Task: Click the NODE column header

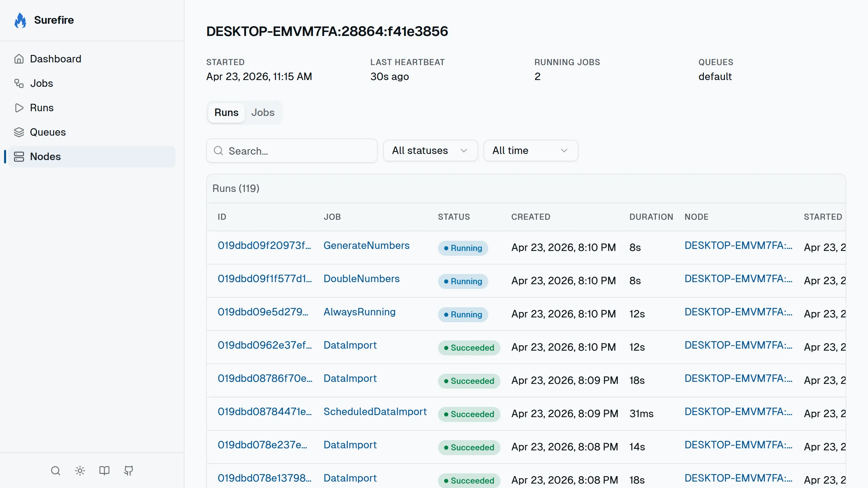Action: 696,217
